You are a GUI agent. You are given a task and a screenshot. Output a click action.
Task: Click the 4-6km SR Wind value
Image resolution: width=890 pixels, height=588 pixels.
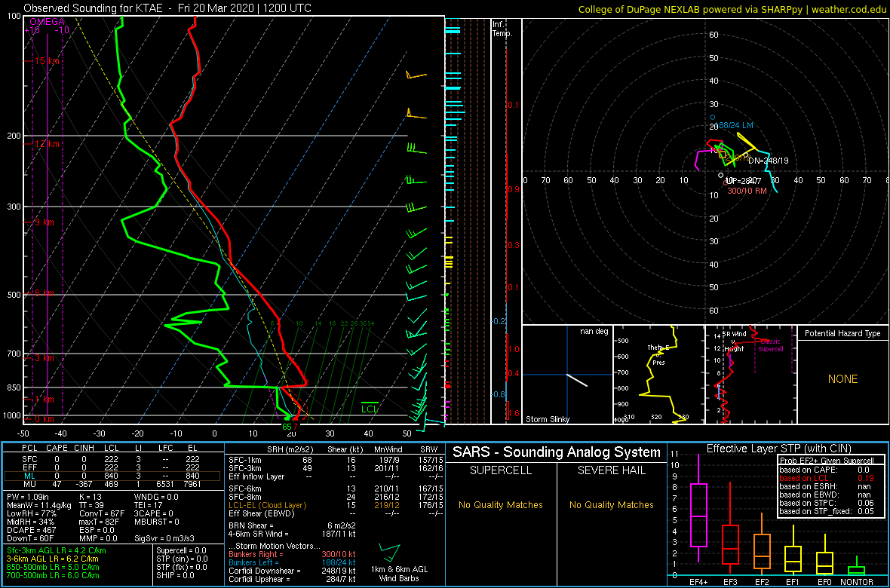tap(291, 534)
